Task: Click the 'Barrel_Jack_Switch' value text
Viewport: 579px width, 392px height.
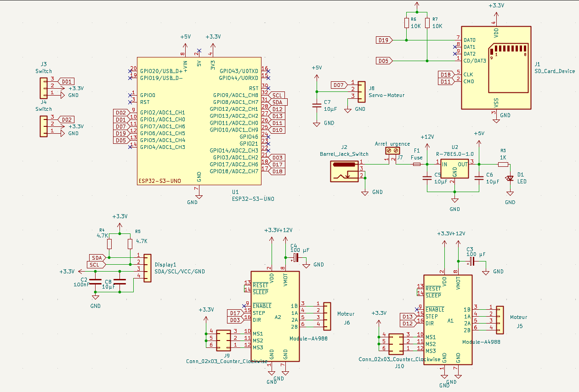Action: (x=344, y=154)
